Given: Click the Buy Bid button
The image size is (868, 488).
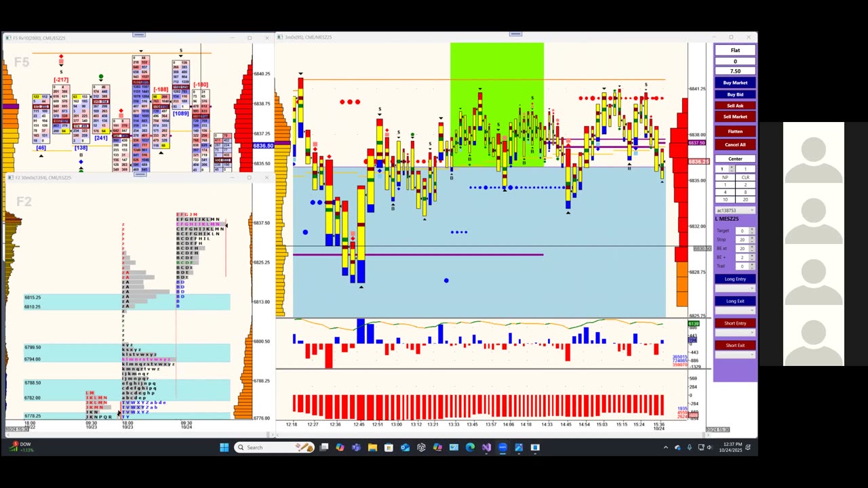Looking at the screenshot, I should tap(735, 94).
